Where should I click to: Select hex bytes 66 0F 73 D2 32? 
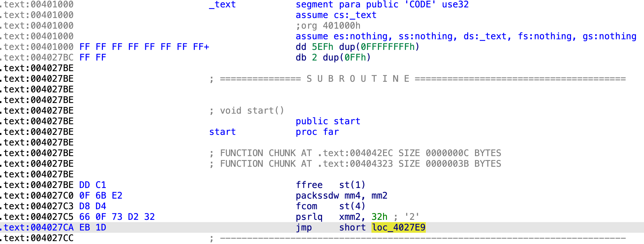coord(117,217)
